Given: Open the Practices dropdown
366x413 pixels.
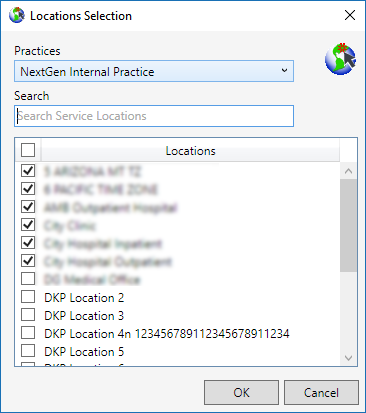Looking at the screenshot, I should click(x=154, y=71).
